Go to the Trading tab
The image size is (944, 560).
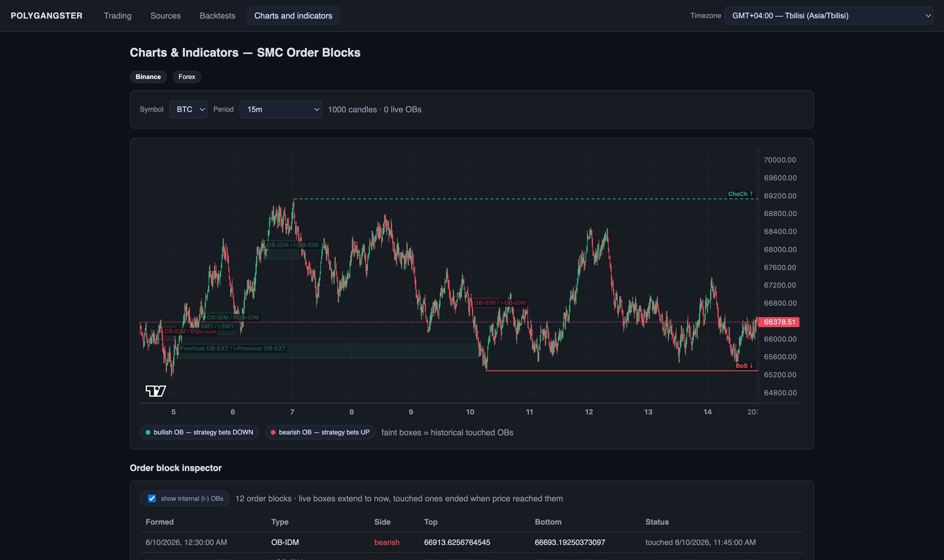coord(117,15)
